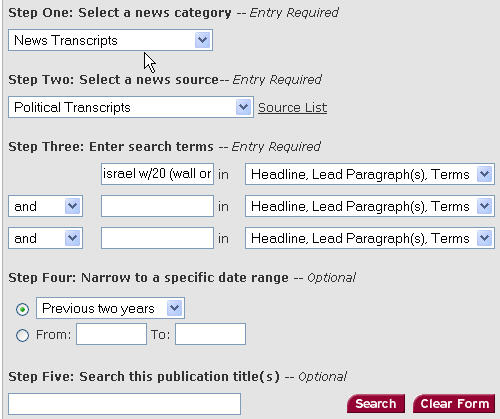Screen dimensions: 500x419
Task: Open the first 'and' connector dropdown
Action: [x=45, y=206]
